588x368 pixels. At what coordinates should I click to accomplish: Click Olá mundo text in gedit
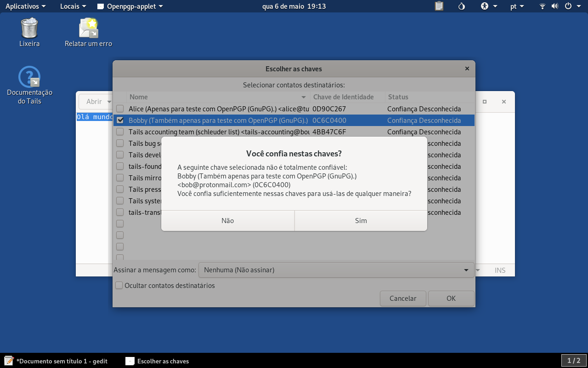(x=95, y=117)
